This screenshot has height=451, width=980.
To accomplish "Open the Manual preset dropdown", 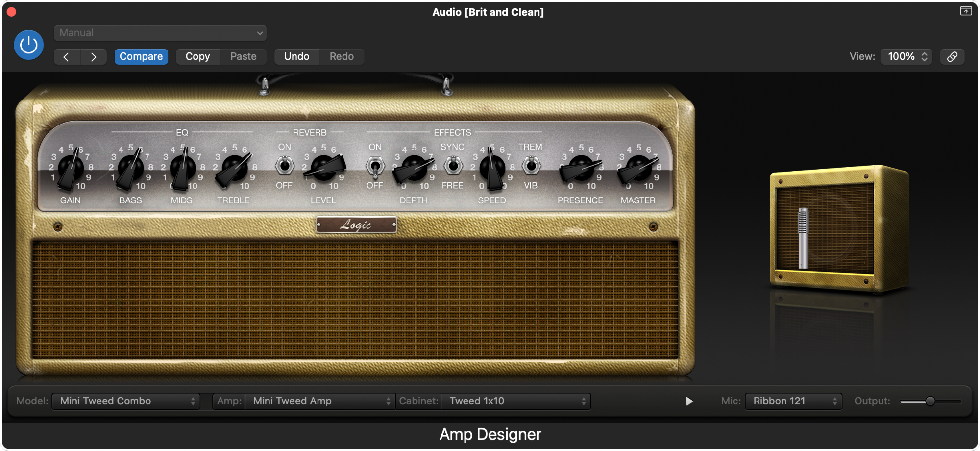I will coord(160,33).
